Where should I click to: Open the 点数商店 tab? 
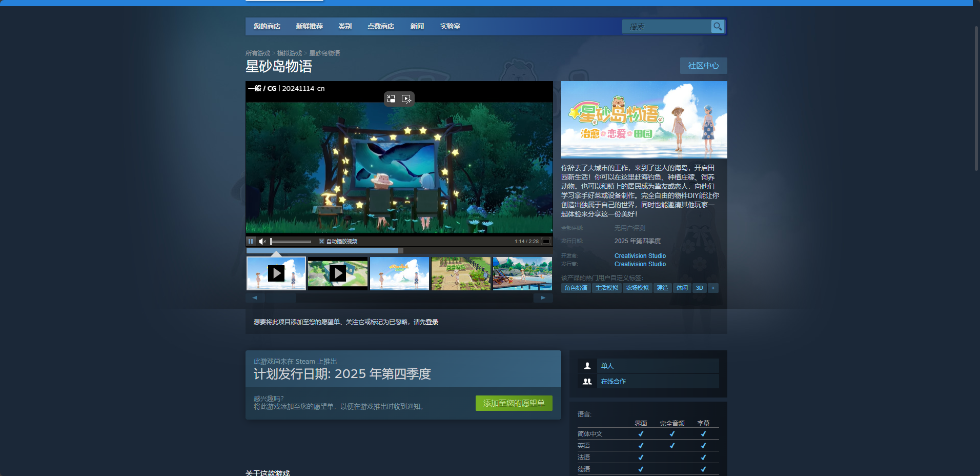(381, 26)
